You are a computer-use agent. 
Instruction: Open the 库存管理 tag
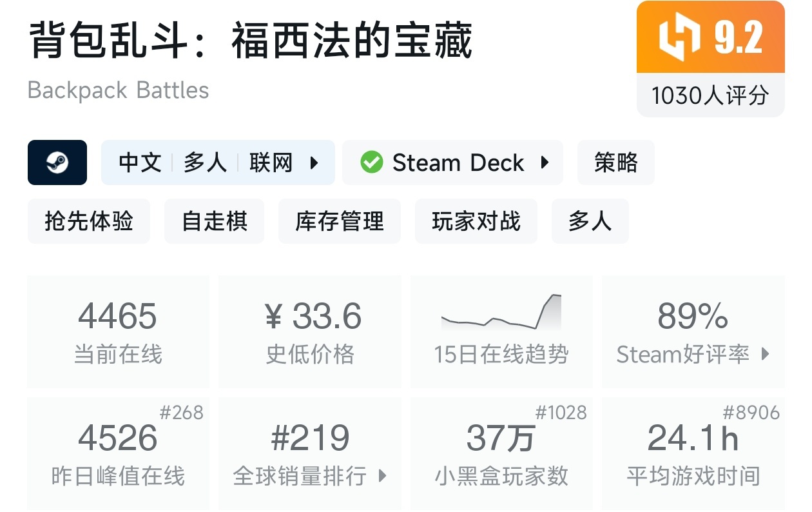click(x=340, y=221)
